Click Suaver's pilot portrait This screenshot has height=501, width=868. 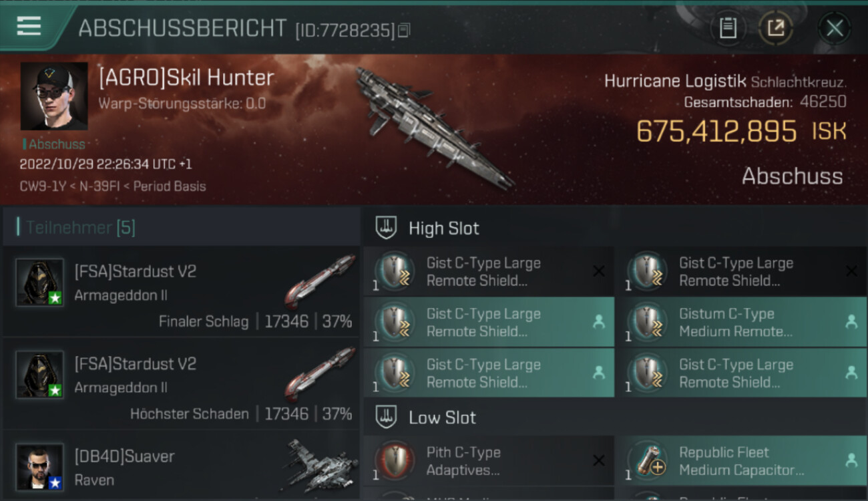(40, 466)
